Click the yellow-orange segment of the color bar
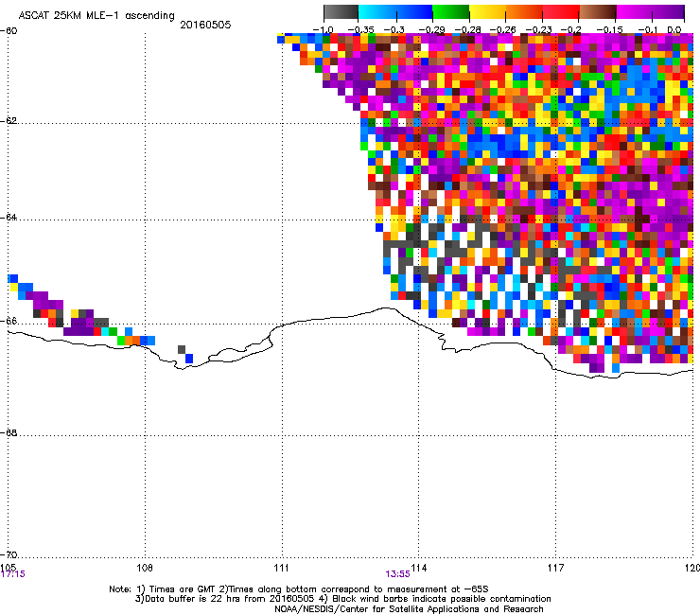The image size is (700, 615). (506, 12)
